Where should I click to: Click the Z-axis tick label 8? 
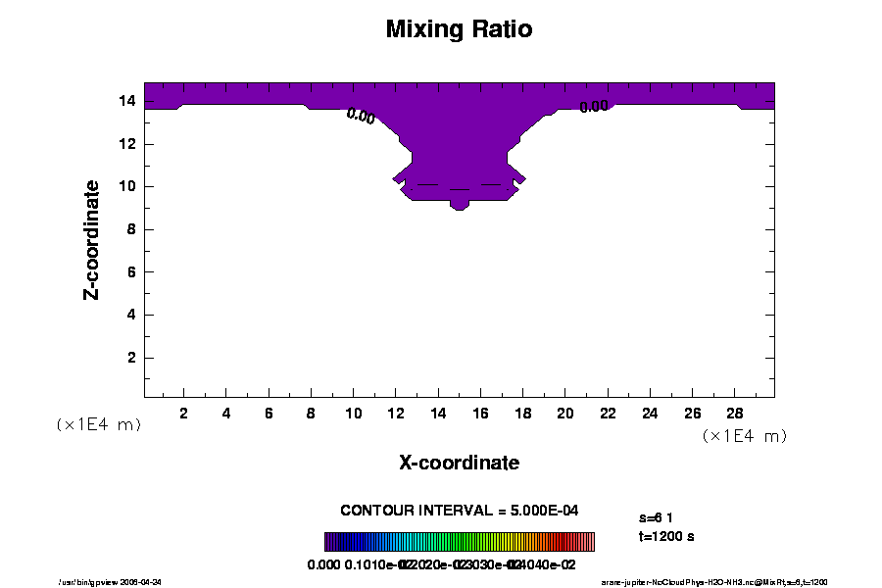(130, 229)
